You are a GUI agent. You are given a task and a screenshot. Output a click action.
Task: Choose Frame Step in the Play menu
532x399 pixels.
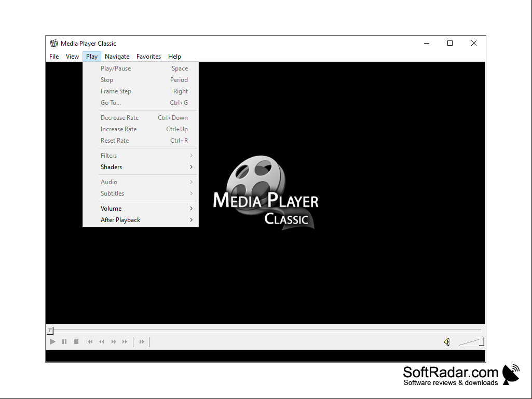141,91
